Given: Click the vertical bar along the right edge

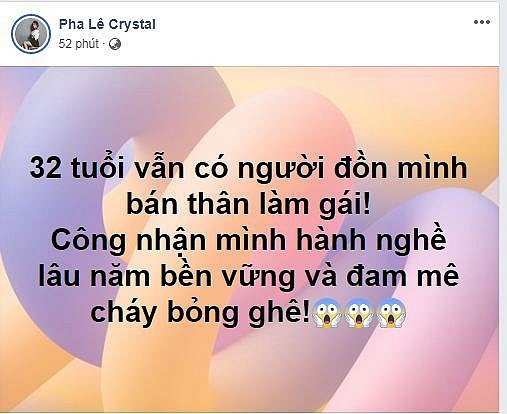Looking at the screenshot, I should point(503,207).
